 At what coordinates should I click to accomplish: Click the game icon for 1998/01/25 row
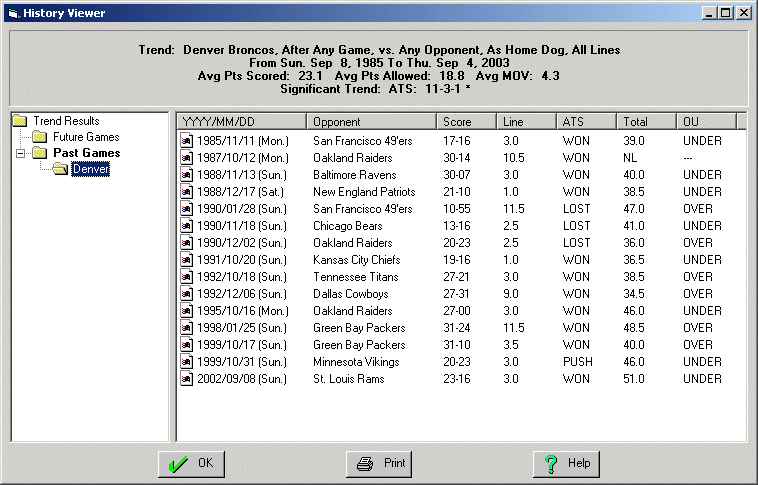[187, 328]
